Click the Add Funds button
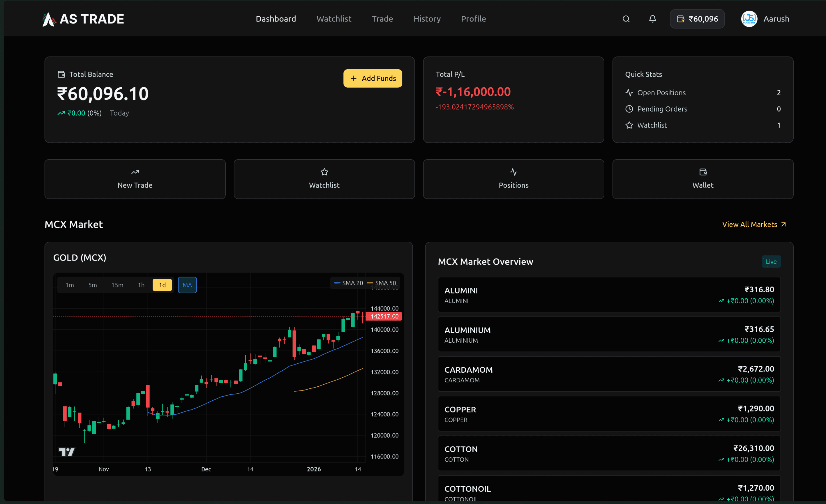826x504 pixels. 373,78
